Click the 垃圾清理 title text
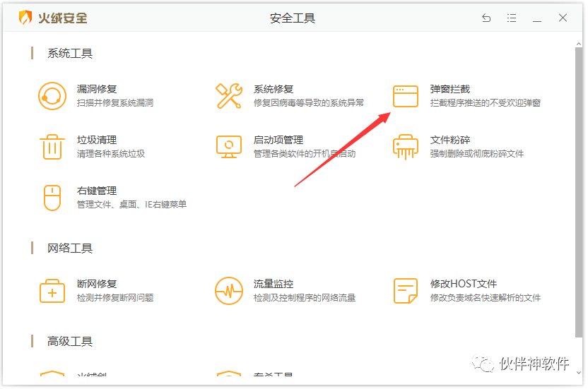588x389 pixels. coord(97,140)
